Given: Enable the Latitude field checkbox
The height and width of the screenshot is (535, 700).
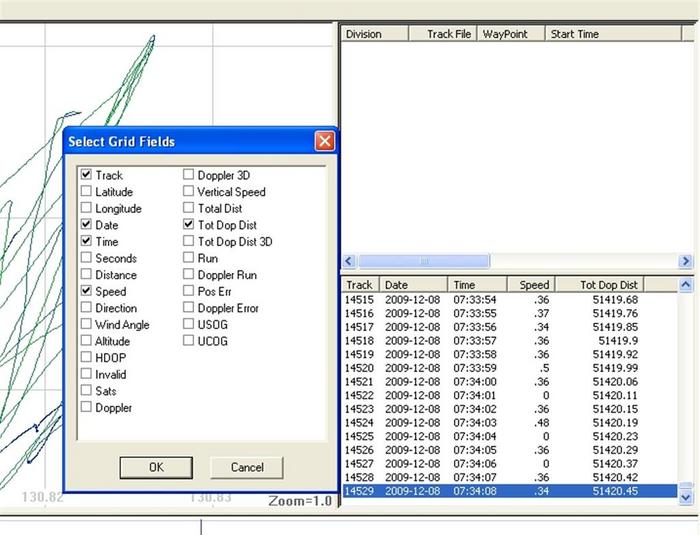Looking at the screenshot, I should tap(87, 192).
